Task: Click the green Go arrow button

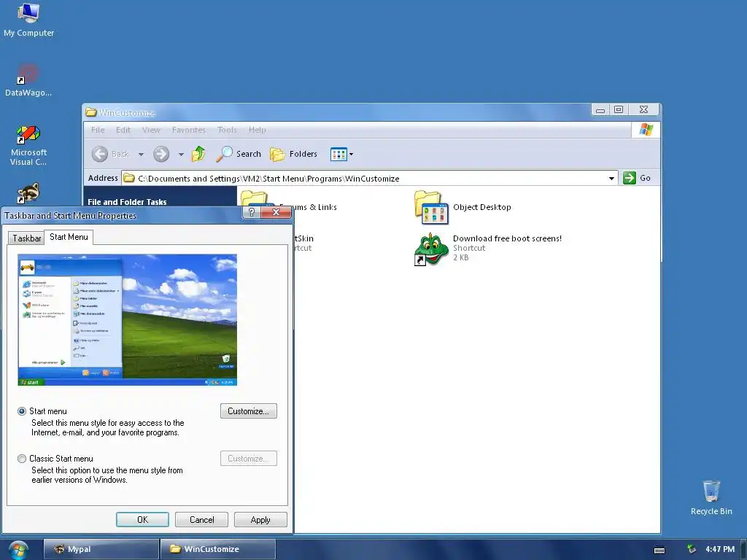Action: [630, 178]
